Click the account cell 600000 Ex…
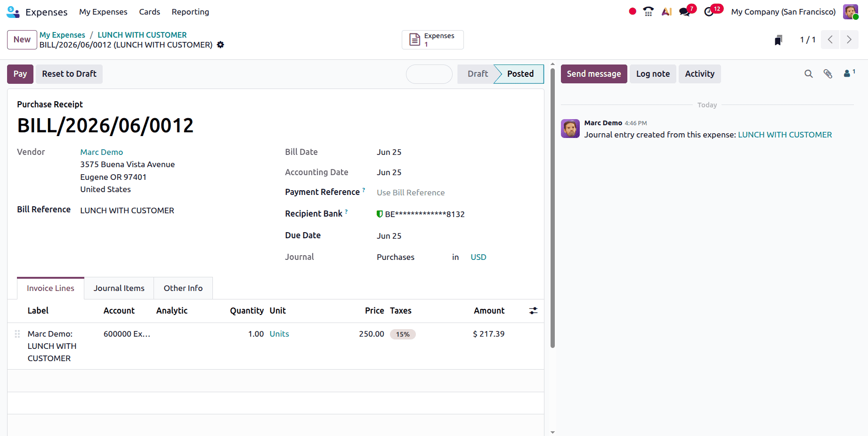The image size is (868, 436). pos(127,334)
